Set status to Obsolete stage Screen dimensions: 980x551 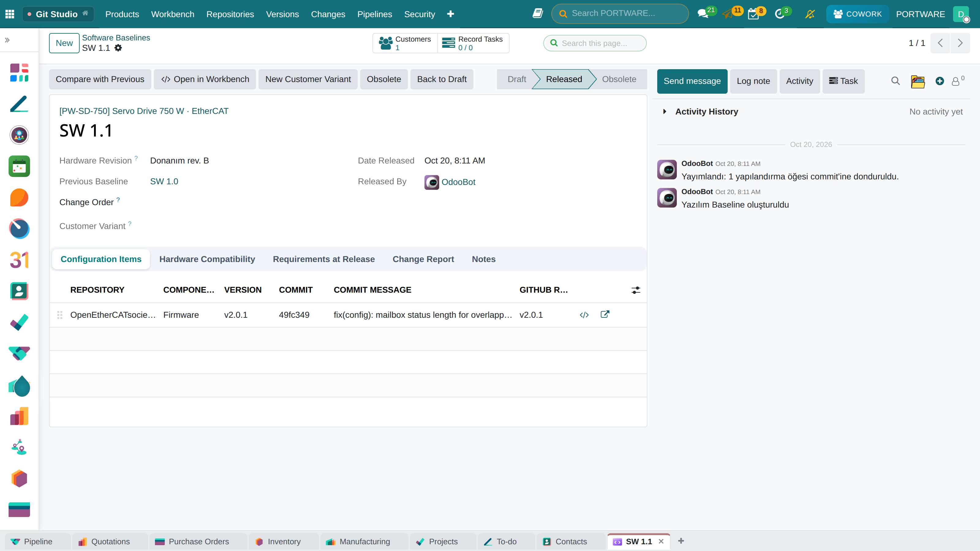click(619, 79)
